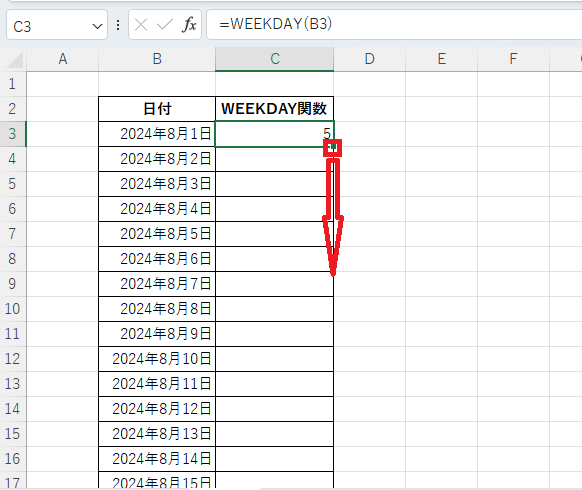Select cell containing 2024年8月10日
This screenshot has height=490, width=582.
click(x=157, y=359)
